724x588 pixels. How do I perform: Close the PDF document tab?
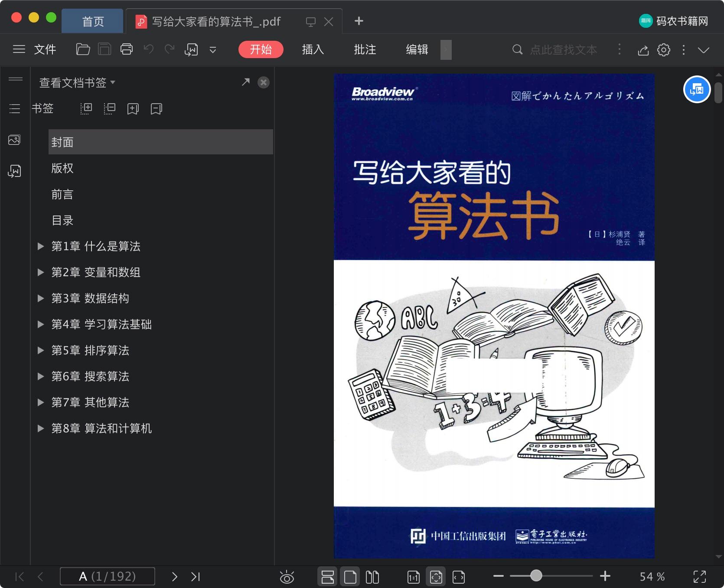pyautogui.click(x=329, y=22)
